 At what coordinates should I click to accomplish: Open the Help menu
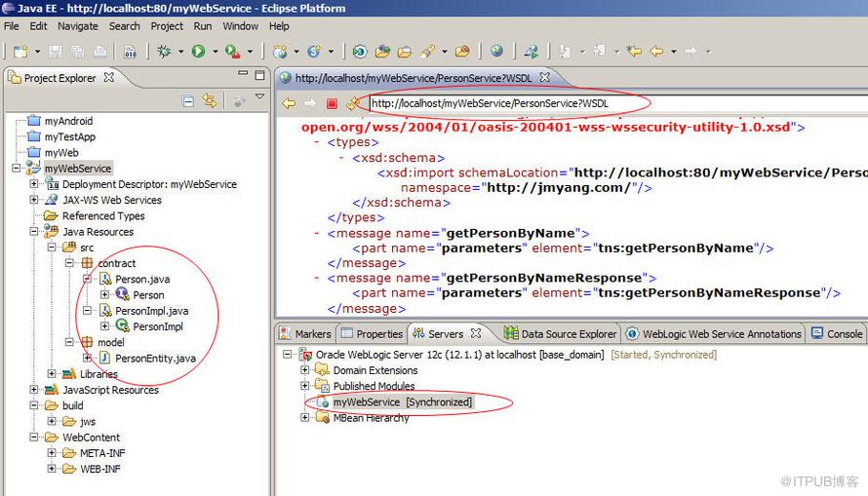(279, 26)
